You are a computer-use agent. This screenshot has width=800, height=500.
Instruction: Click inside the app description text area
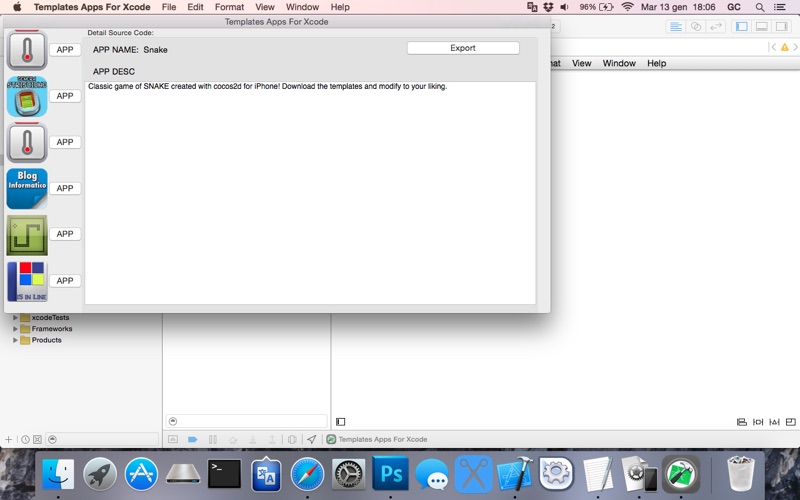coord(310,193)
